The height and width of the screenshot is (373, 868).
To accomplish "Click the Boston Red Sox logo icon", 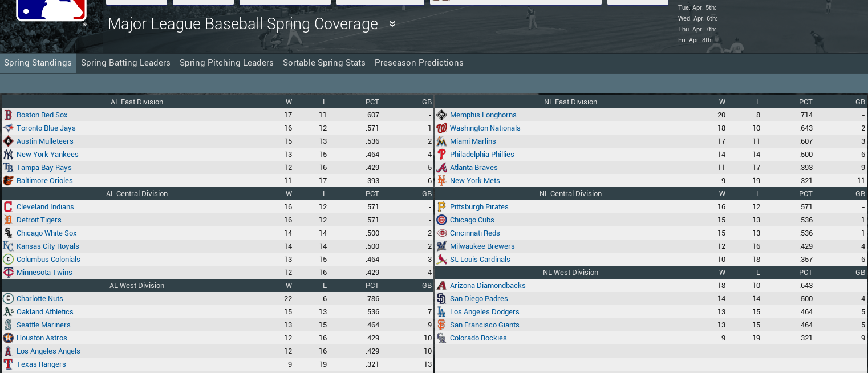I will point(8,115).
